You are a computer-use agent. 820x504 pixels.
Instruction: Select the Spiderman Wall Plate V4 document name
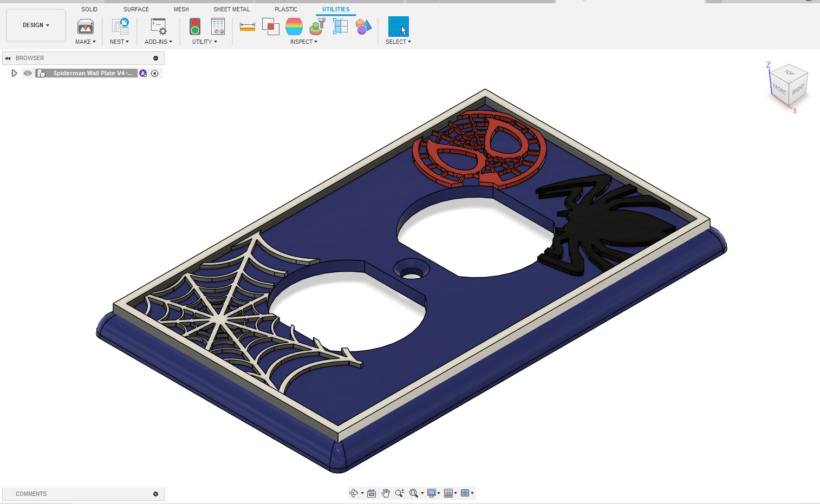[x=92, y=73]
